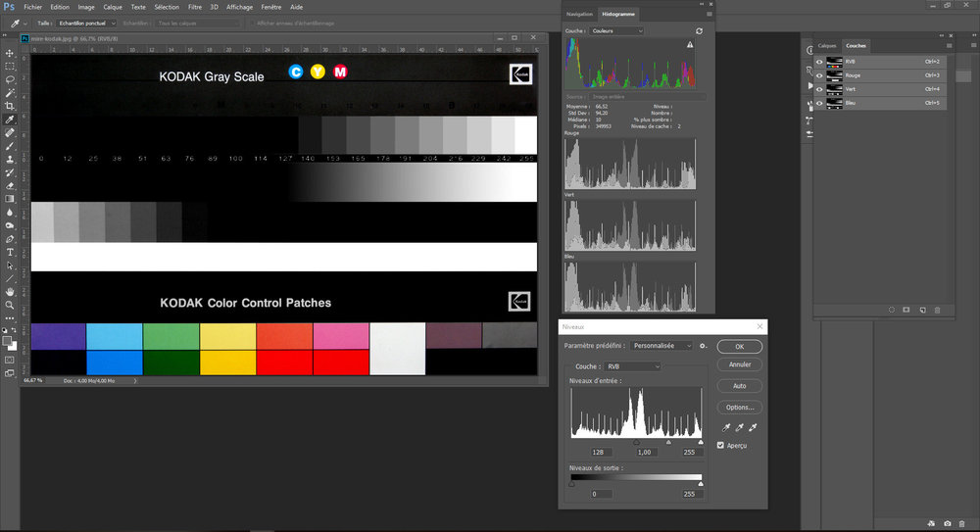Open preset options gear in Niveaux dialog

703,346
